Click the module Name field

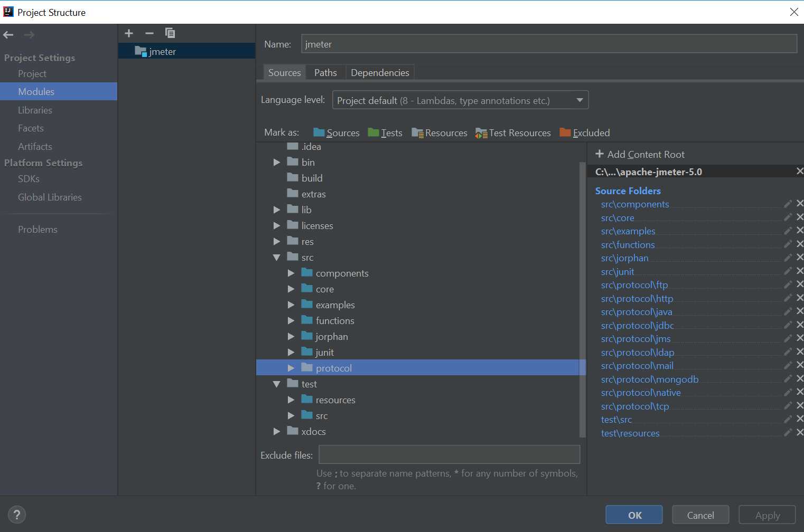549,44
